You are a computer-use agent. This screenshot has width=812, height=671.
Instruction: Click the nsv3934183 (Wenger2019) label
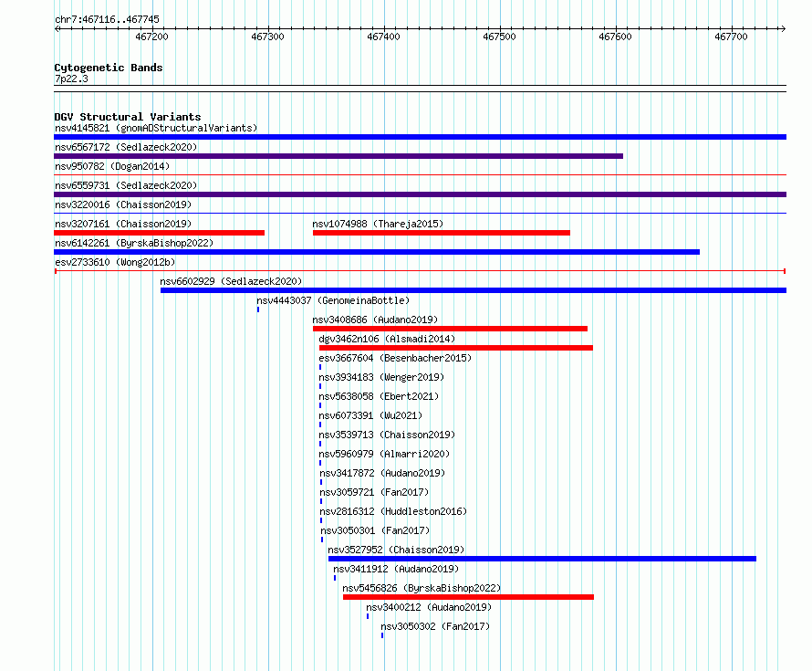381,377
